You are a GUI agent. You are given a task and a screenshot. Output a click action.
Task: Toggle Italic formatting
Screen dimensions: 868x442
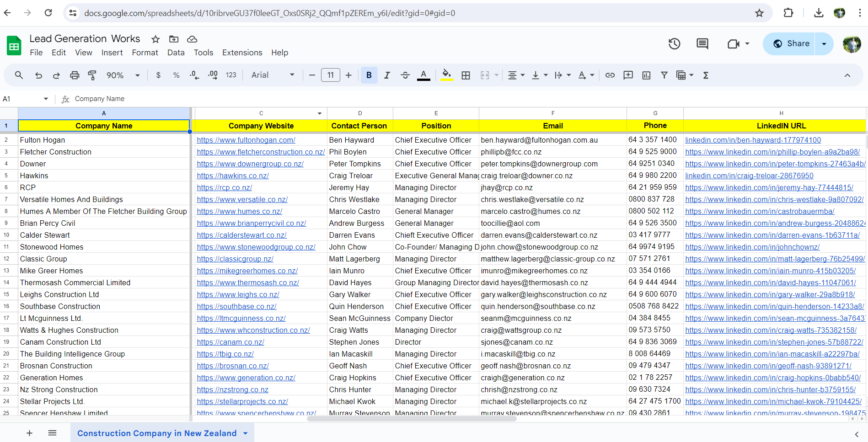pos(387,75)
